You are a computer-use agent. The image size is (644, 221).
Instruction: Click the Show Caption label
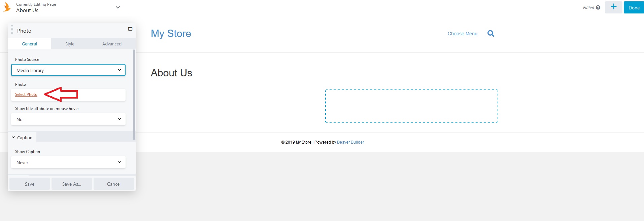point(28,152)
